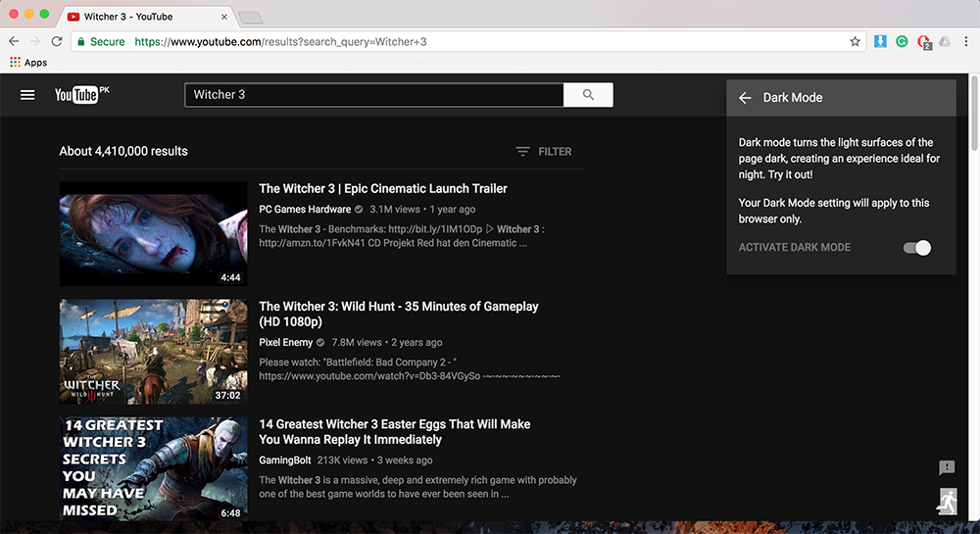Screen dimensions: 980x534
Task: Go to the YouTube home logo
Action: tap(82, 94)
